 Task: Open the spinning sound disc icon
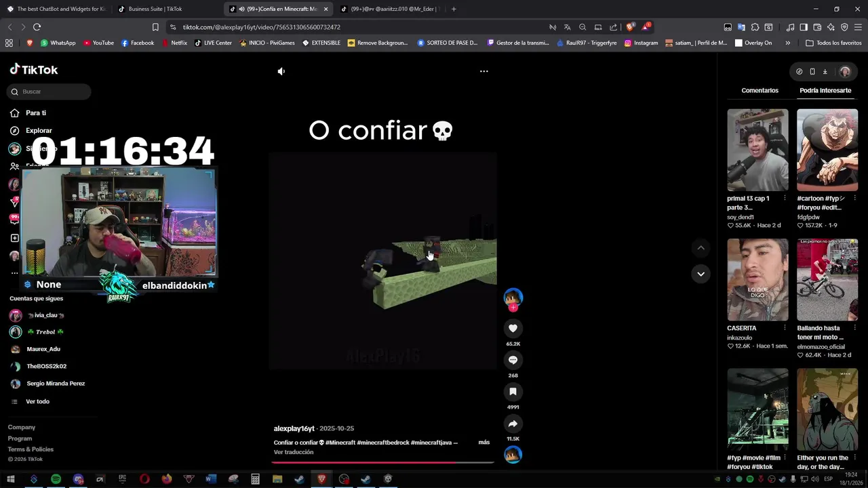pos(513,455)
